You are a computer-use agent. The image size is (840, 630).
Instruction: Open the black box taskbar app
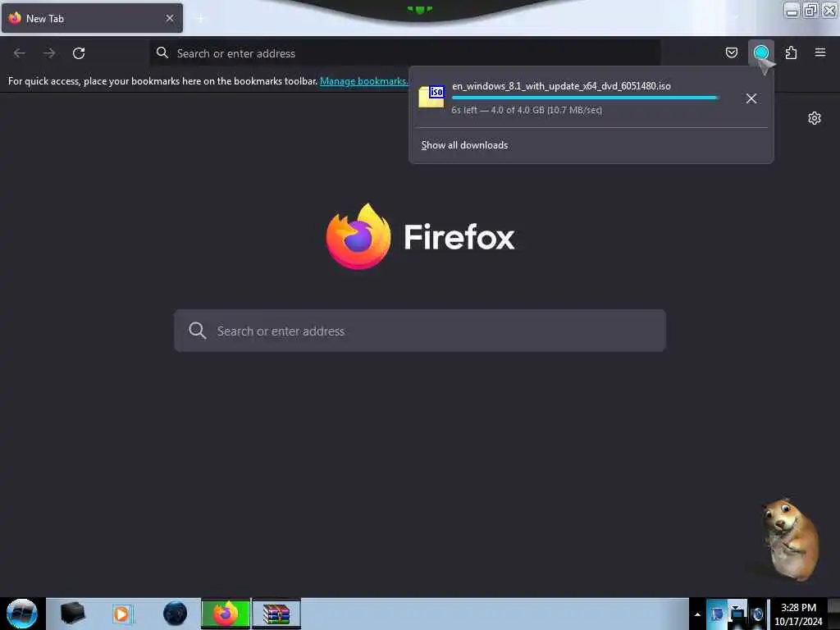tap(72, 614)
